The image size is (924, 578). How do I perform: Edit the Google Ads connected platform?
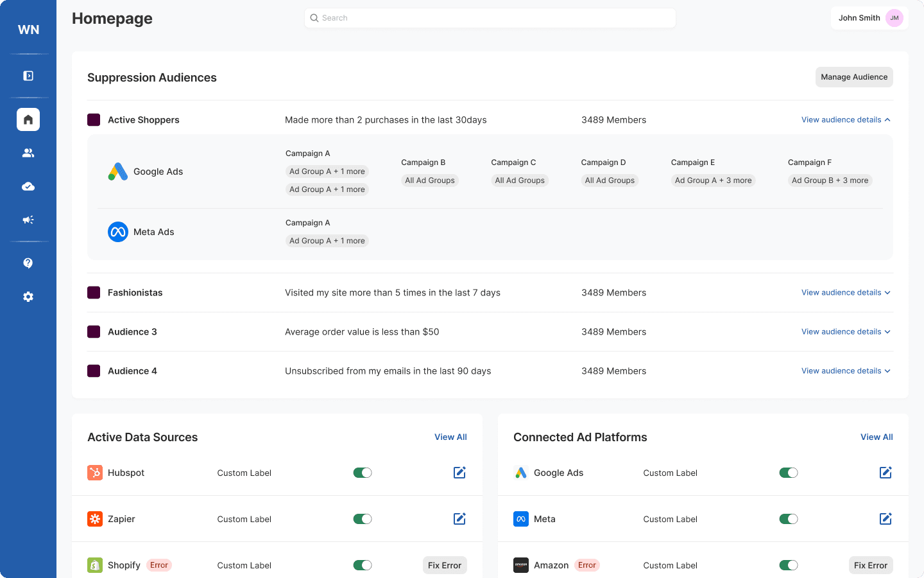(x=886, y=473)
